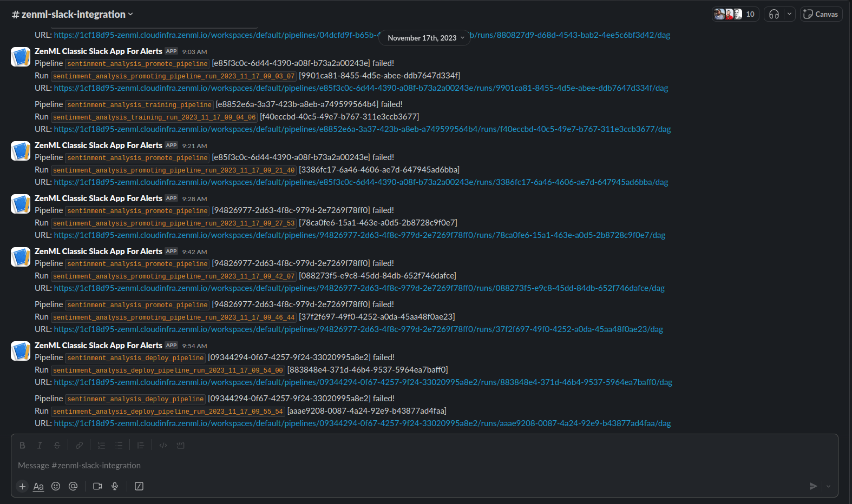Screen dimensions: 852x504
Task: Open the channel Canvas
Action: click(x=821, y=14)
